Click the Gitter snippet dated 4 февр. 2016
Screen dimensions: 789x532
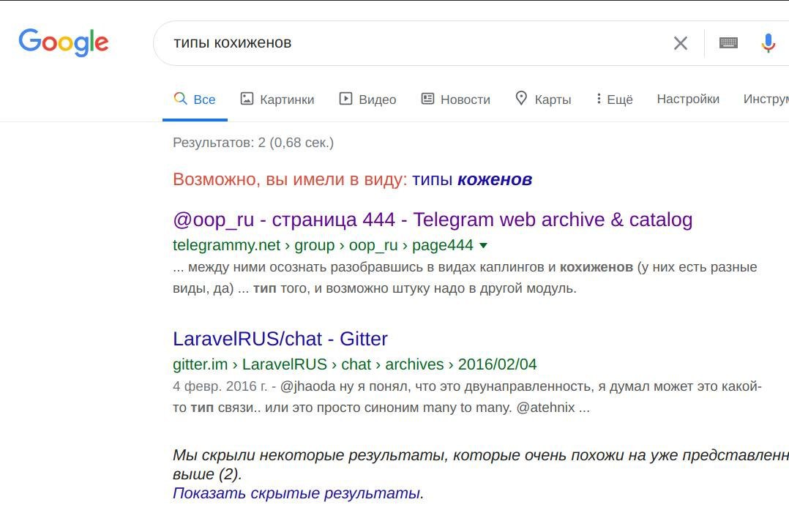click(x=467, y=397)
